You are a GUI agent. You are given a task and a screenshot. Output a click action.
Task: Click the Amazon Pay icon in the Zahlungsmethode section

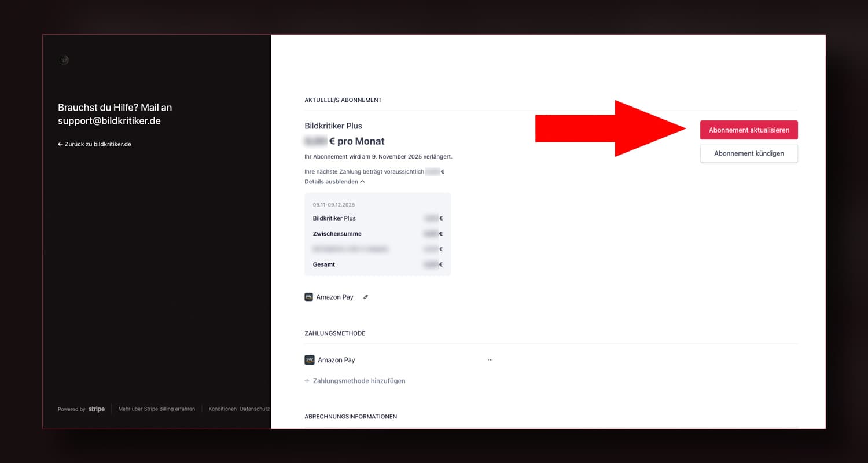[310, 360]
